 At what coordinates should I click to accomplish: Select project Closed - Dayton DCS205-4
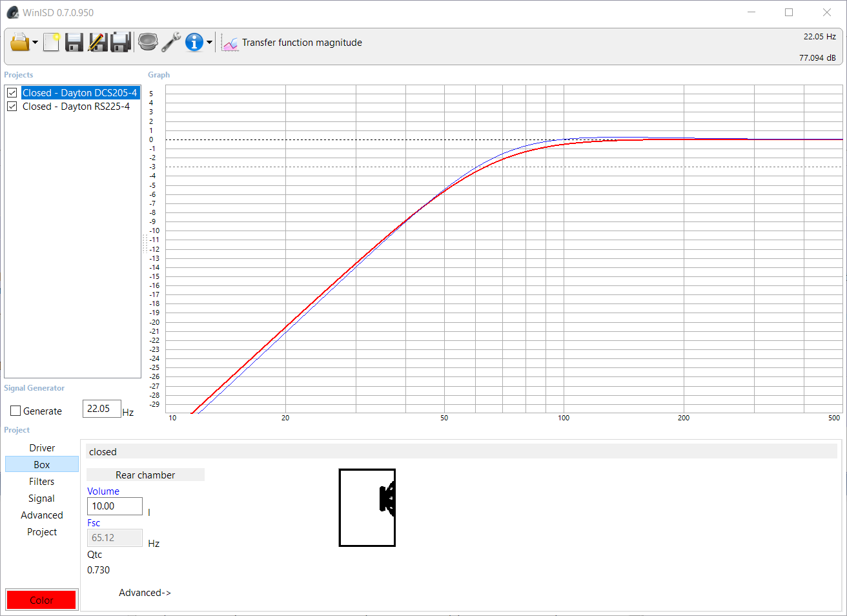click(80, 93)
